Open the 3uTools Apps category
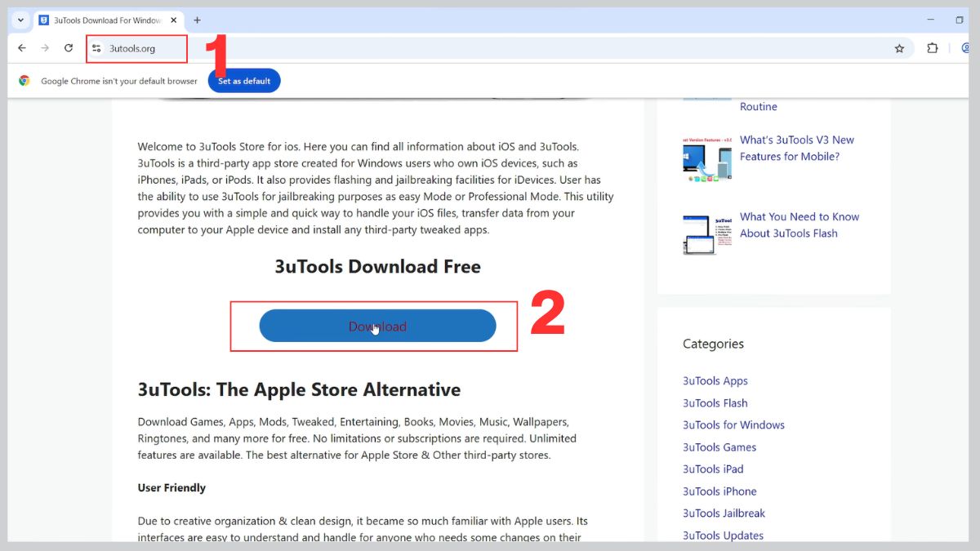This screenshot has height=551, width=980. [x=715, y=380]
